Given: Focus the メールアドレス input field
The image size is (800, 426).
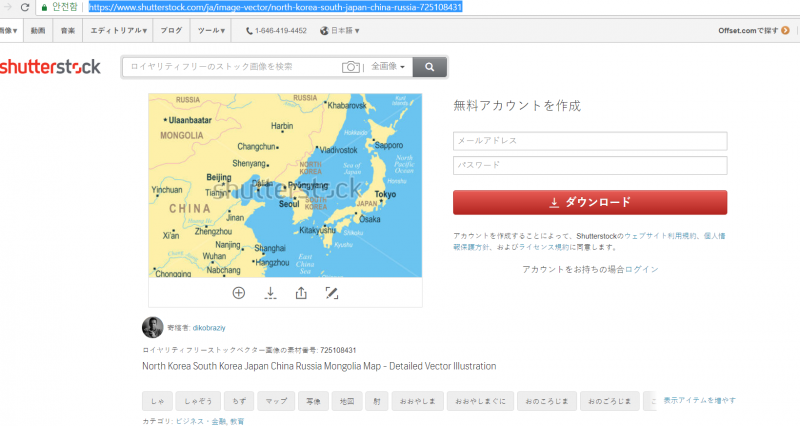Looking at the screenshot, I should (589, 141).
